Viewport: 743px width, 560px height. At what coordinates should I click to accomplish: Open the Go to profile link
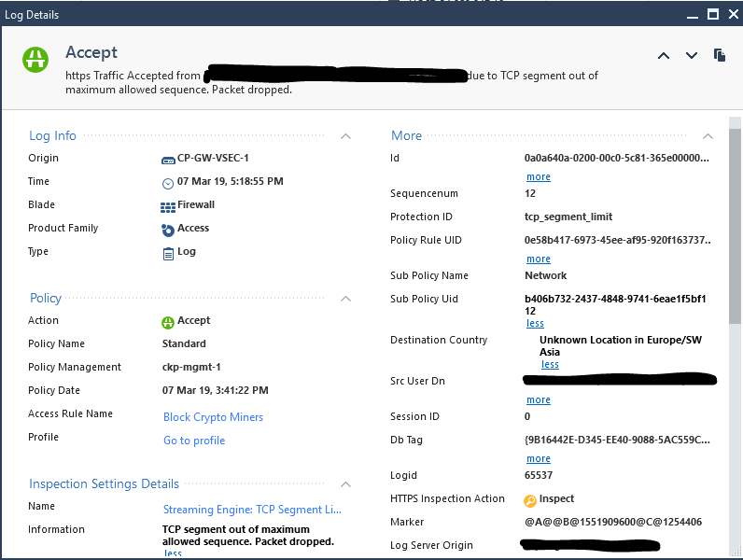click(194, 441)
